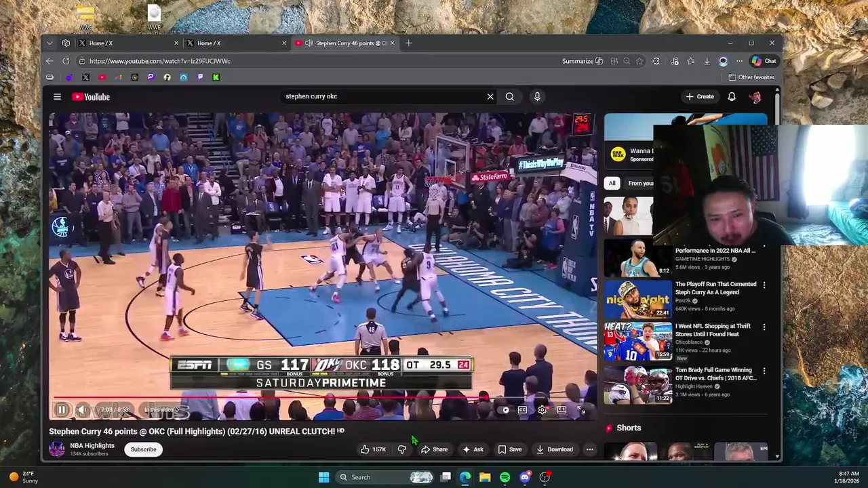Close the first 'Home / X' tab
Viewport: 868px width, 488px height.
176,43
